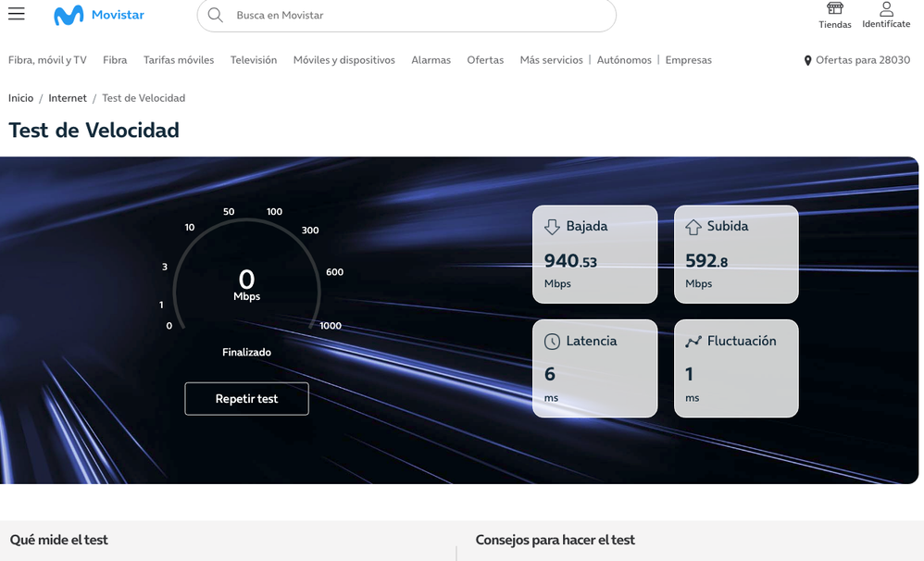924x561 pixels.
Task: Click the location pin for Ofertas 28030
Action: pos(807,60)
